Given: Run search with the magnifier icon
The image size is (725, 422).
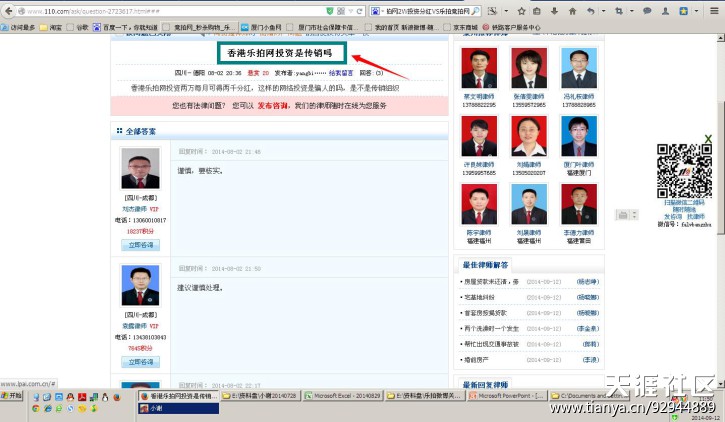Looking at the screenshot, I should click(x=476, y=11).
